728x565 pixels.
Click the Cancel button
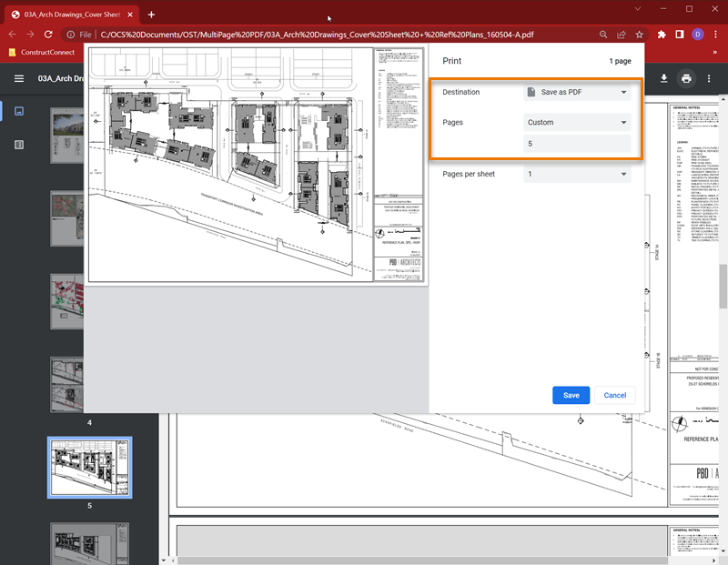point(615,395)
